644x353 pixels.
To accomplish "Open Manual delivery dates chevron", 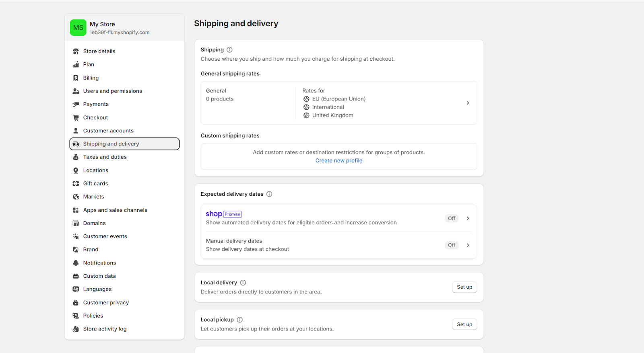I will click(x=468, y=245).
